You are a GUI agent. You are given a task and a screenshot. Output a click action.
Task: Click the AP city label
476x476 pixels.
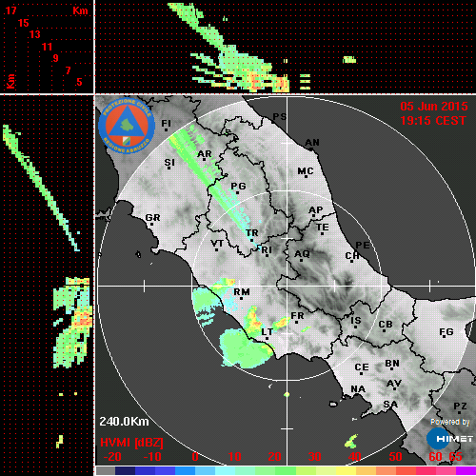click(x=316, y=210)
